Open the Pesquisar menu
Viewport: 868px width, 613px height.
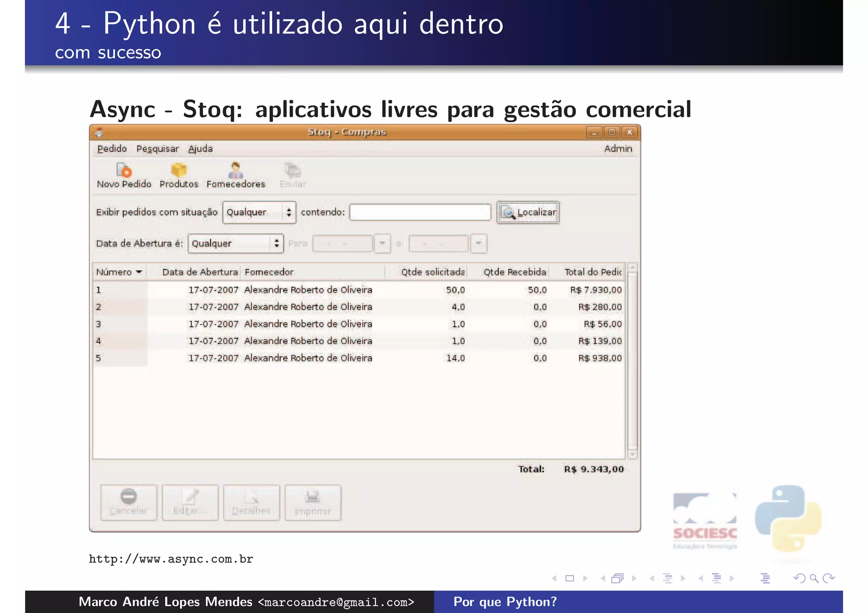[x=157, y=149]
